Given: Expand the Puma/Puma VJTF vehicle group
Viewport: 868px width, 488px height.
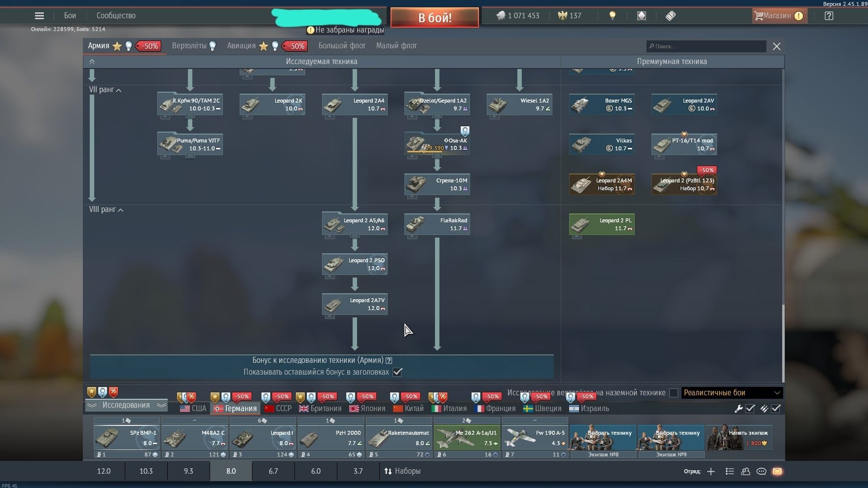Looking at the screenshot, I should [x=190, y=156].
